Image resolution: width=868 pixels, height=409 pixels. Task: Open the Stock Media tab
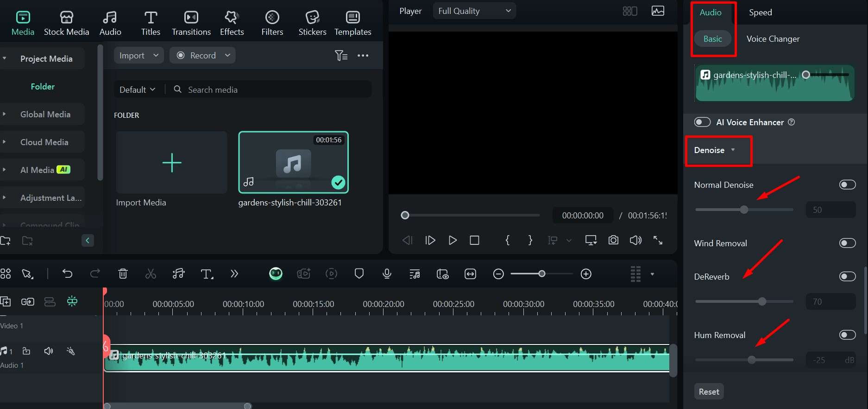[x=66, y=23]
